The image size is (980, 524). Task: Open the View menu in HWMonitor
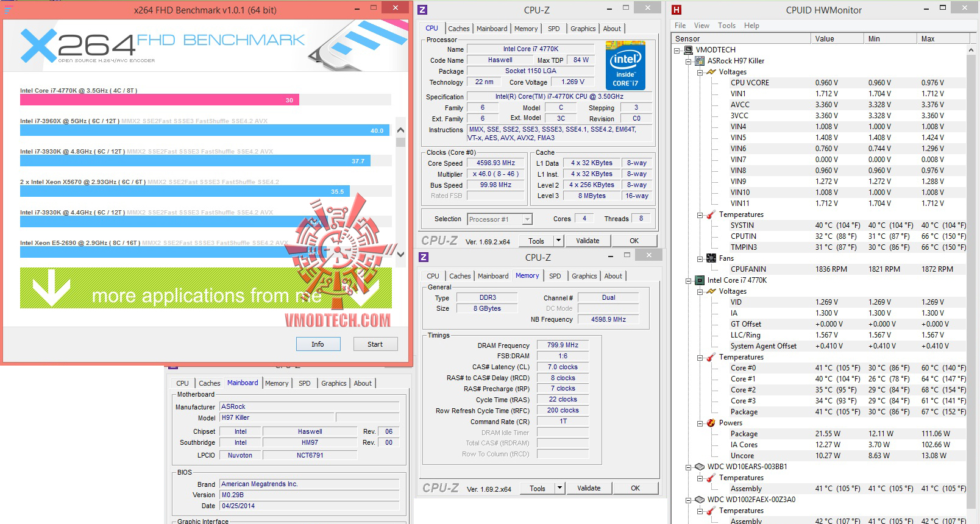point(701,26)
